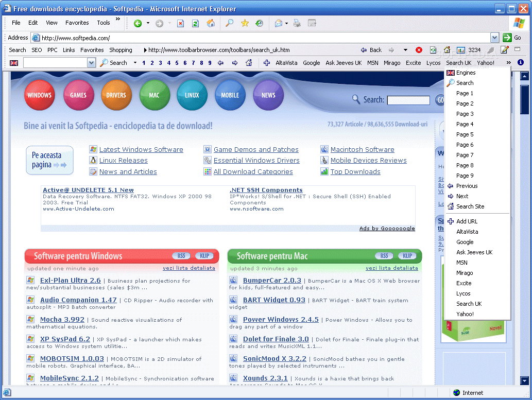The width and height of the screenshot is (532, 400).
Task: Click the toolbar search text box
Action: point(55,63)
